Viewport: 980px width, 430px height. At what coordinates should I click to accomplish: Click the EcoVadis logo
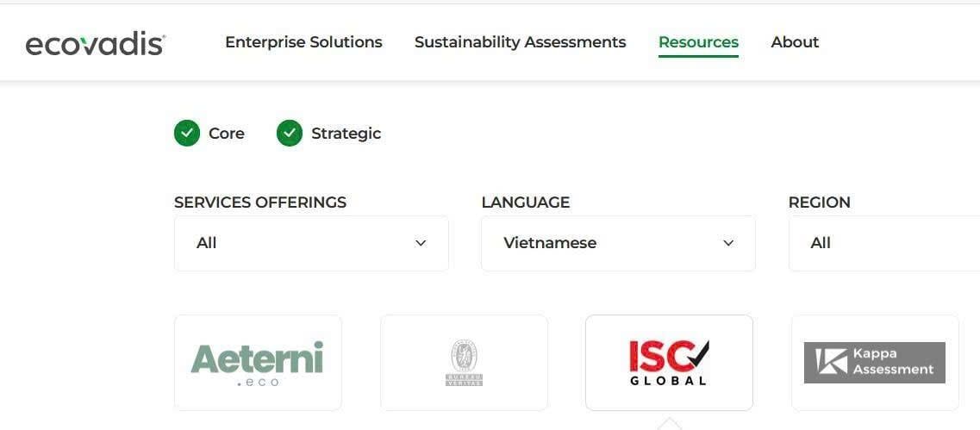pyautogui.click(x=95, y=43)
